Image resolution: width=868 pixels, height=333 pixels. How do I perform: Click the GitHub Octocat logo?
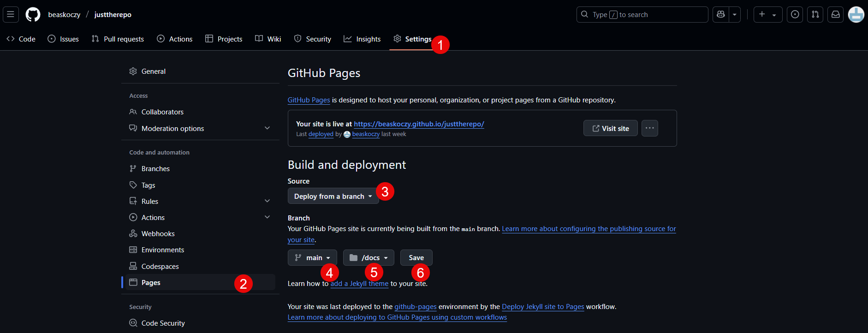33,15
